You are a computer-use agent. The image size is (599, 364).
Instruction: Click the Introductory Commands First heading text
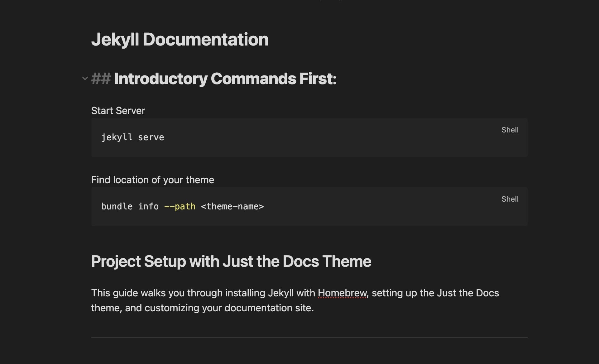tap(225, 79)
